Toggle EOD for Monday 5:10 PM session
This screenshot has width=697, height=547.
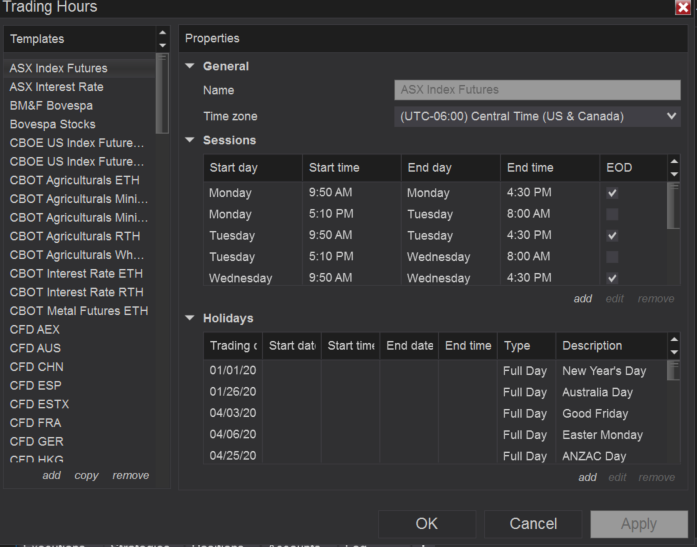coord(612,214)
